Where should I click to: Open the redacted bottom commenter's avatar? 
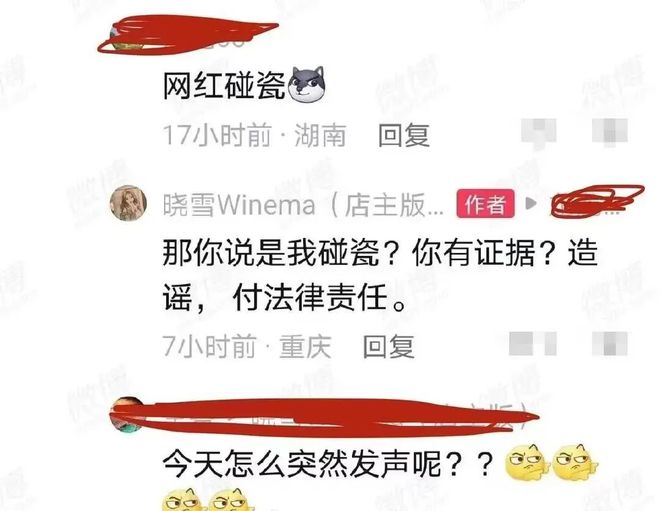point(128,415)
